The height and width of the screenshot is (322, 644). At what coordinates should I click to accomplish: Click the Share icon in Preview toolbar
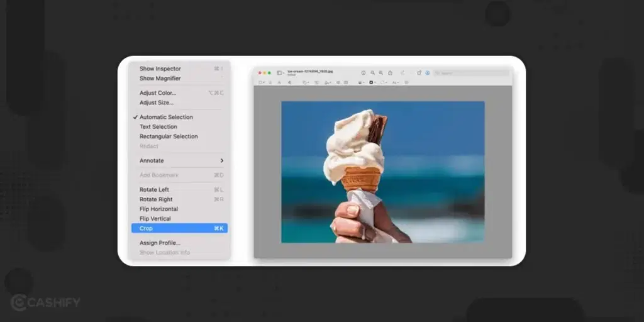pos(390,73)
